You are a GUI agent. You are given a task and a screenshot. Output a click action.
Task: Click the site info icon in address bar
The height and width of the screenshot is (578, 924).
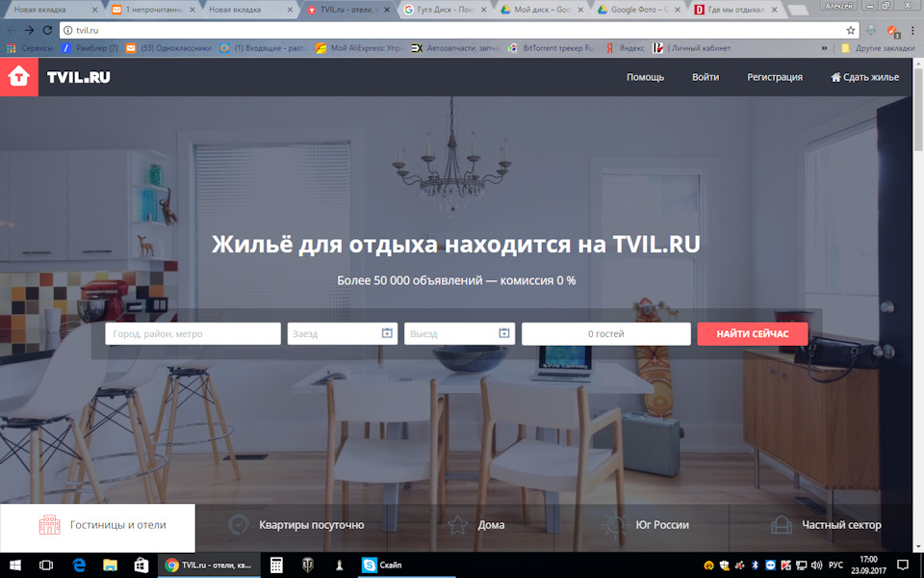point(67,30)
